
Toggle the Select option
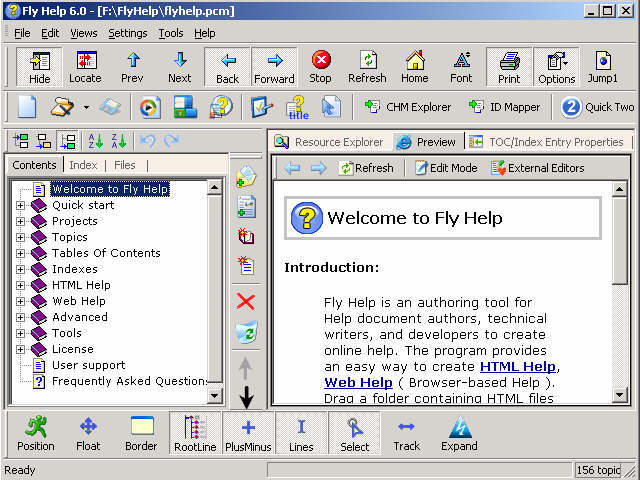(x=354, y=433)
